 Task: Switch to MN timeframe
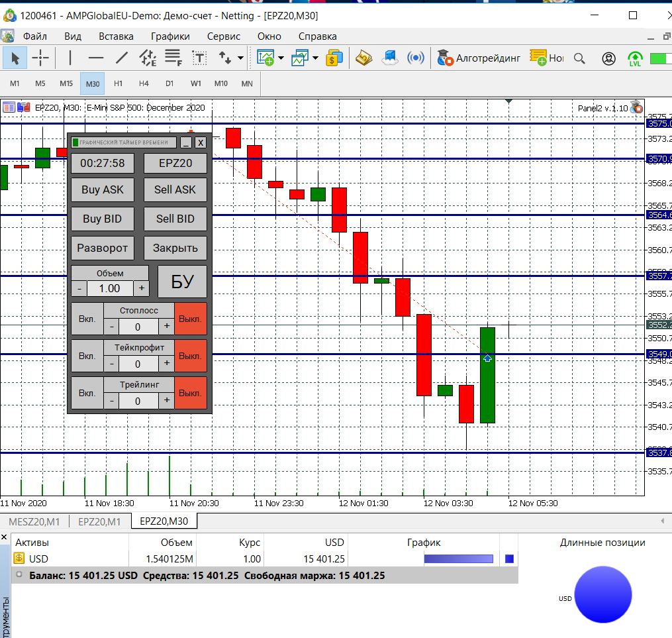pyautogui.click(x=247, y=83)
